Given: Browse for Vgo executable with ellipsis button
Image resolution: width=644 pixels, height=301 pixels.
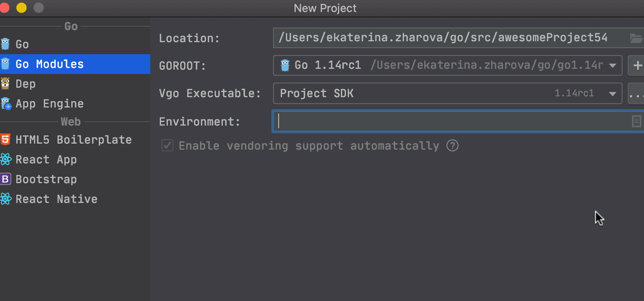Looking at the screenshot, I should [636, 93].
